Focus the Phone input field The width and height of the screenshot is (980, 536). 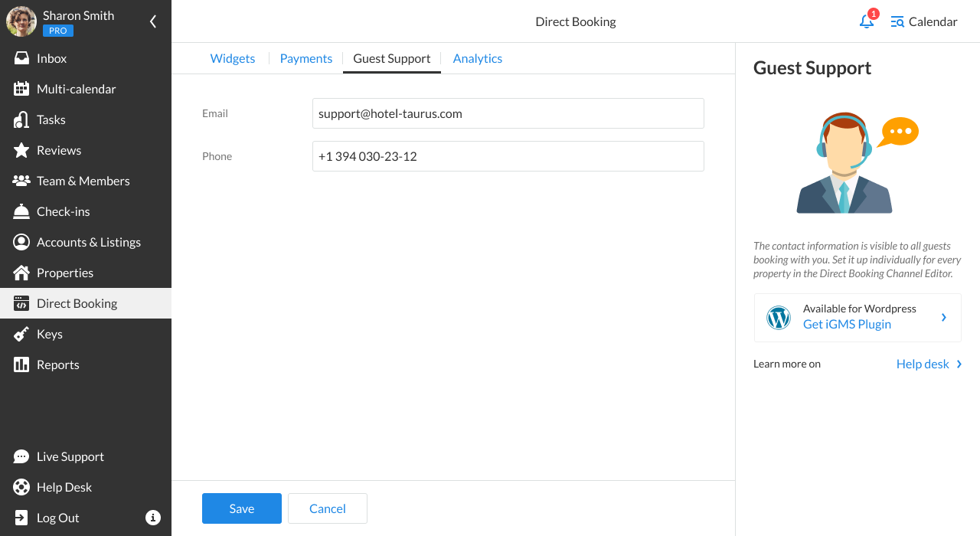pos(508,156)
